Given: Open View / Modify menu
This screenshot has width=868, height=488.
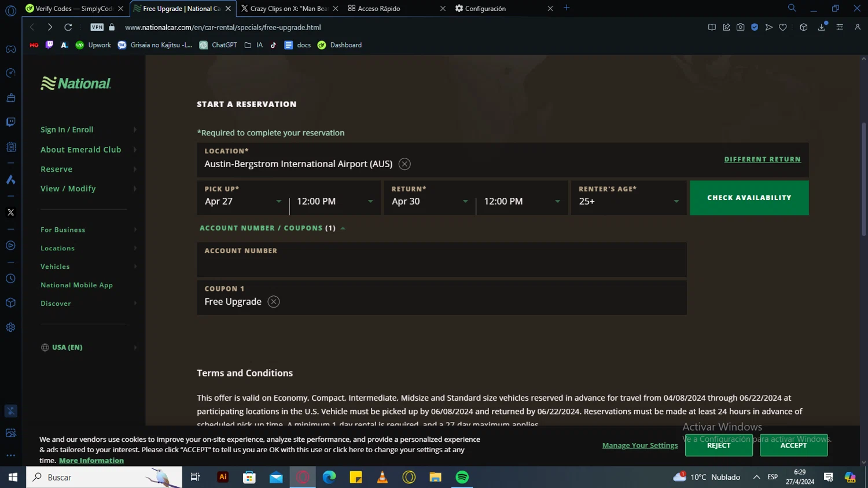Looking at the screenshot, I should point(89,188).
